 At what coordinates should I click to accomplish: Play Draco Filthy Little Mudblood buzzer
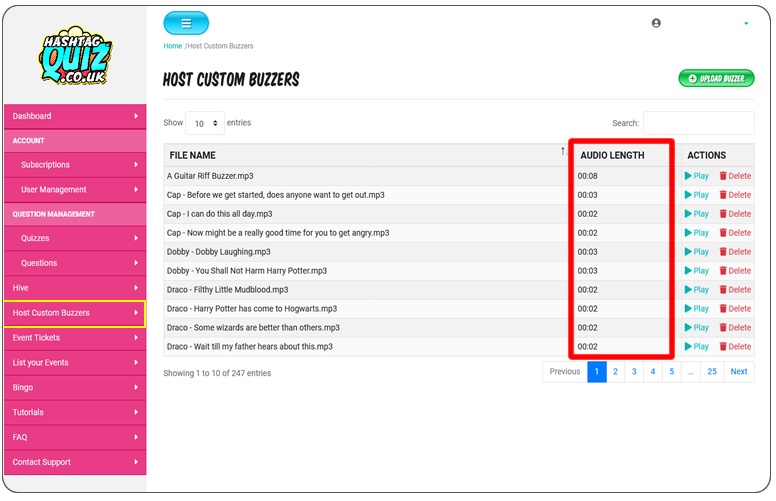pos(696,290)
